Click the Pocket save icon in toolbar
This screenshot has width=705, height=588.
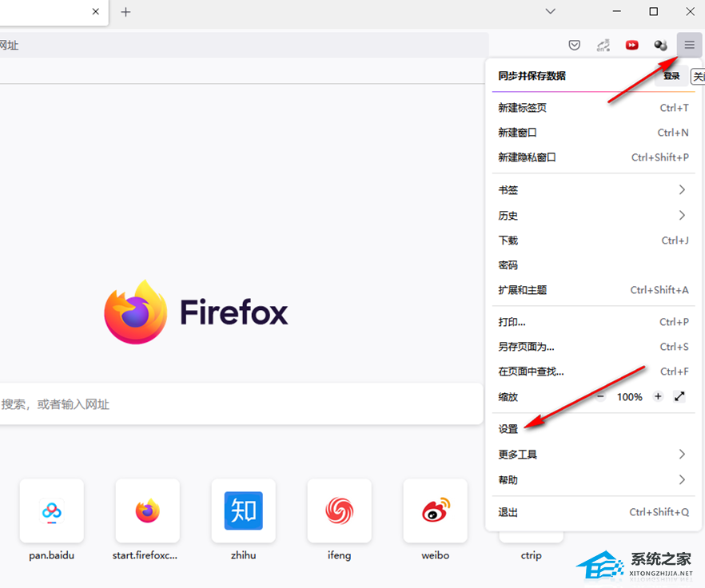tap(574, 45)
